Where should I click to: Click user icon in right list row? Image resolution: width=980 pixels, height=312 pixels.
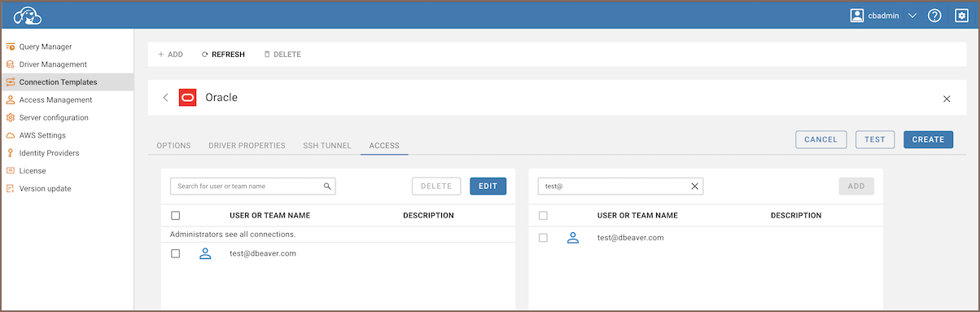(573, 238)
